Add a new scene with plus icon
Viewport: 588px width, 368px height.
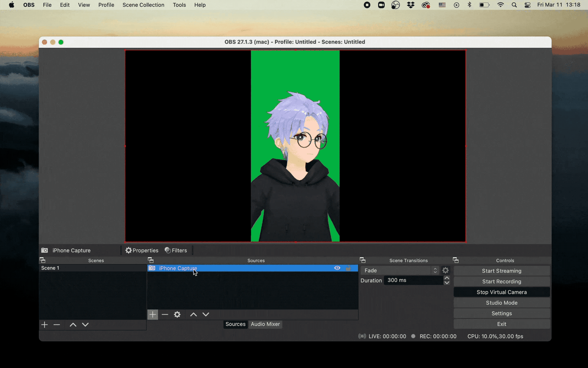coord(44,325)
